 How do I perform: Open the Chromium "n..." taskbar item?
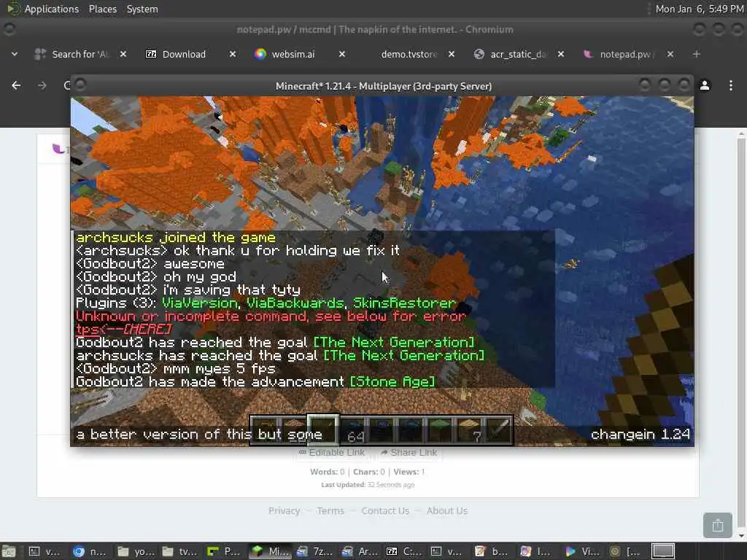point(90,551)
